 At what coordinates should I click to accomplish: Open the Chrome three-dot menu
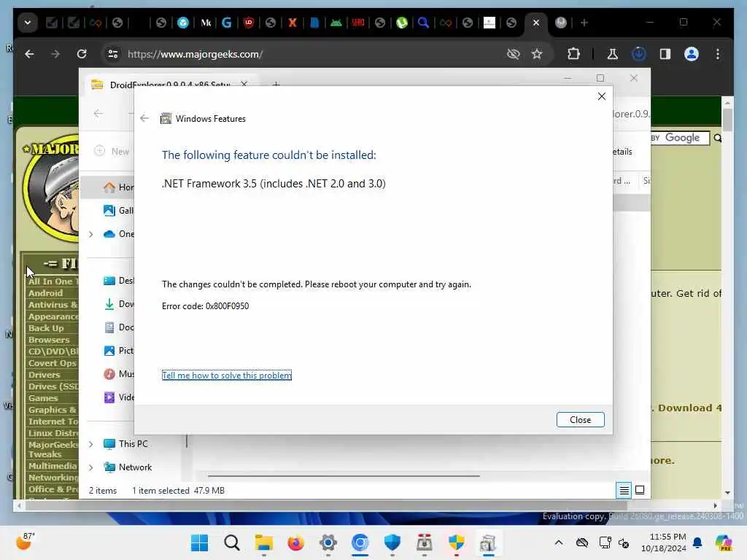718,54
